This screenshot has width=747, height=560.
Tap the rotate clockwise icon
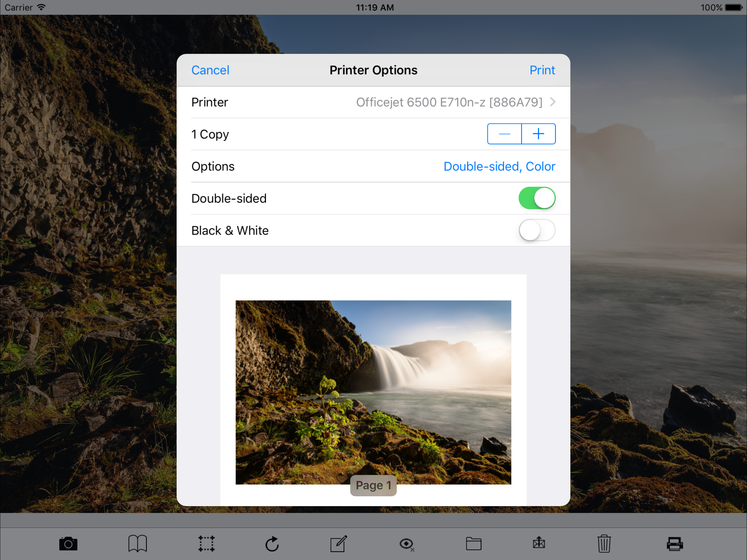pyautogui.click(x=272, y=543)
